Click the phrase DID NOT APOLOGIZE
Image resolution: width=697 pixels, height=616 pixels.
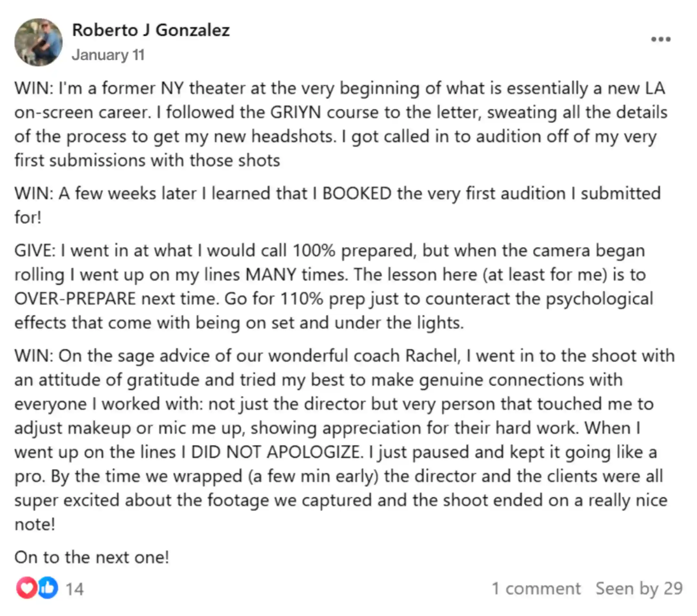[275, 452]
